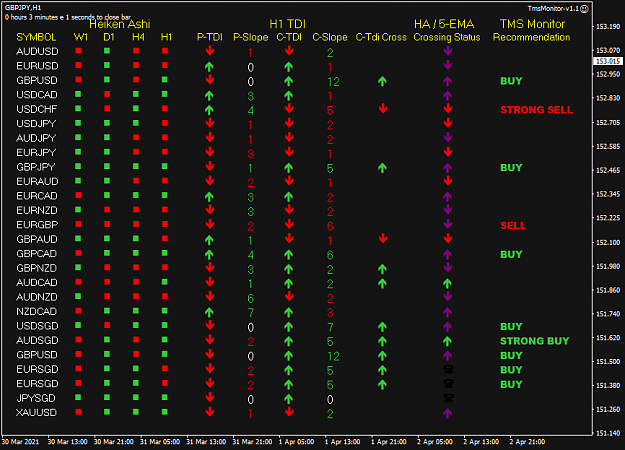
Task: Click the 1 Apr 05:00 time axis label
Action: (x=296, y=442)
